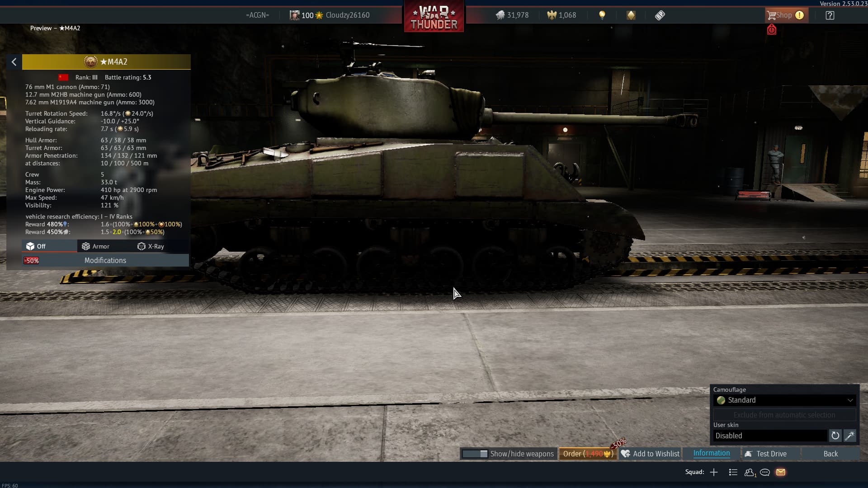Collapse vehicle info panel with back arrow

click(14, 62)
